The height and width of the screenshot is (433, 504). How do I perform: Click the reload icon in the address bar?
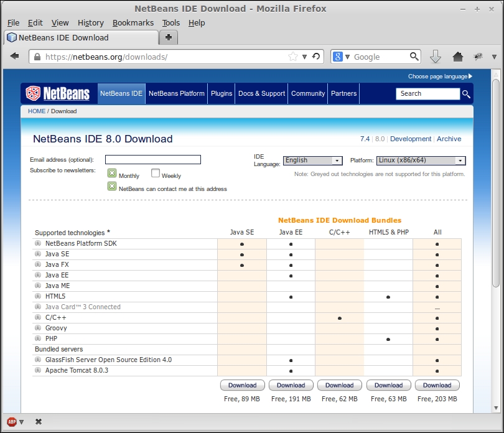[x=316, y=56]
